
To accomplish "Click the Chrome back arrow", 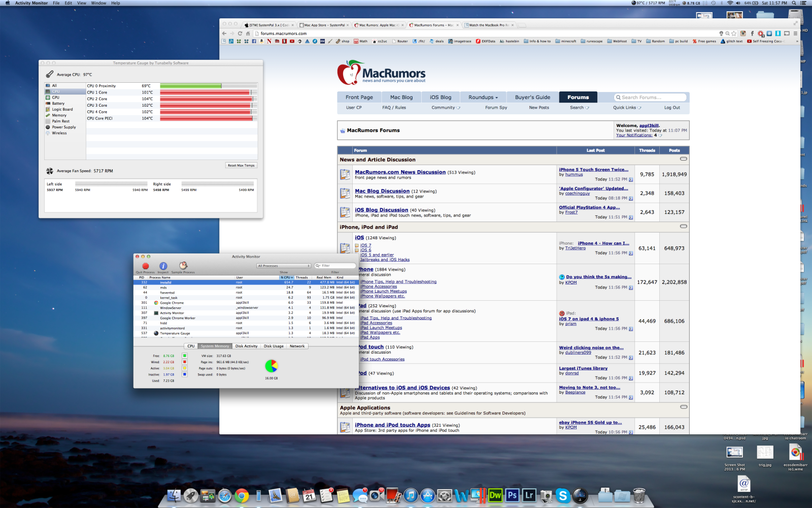I will point(224,34).
